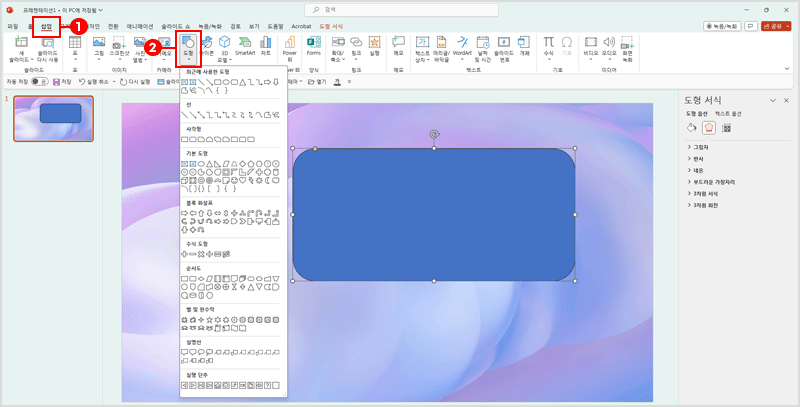Expand the 부드러운 가장자리 section
This screenshot has height=407, width=800.
click(x=714, y=182)
